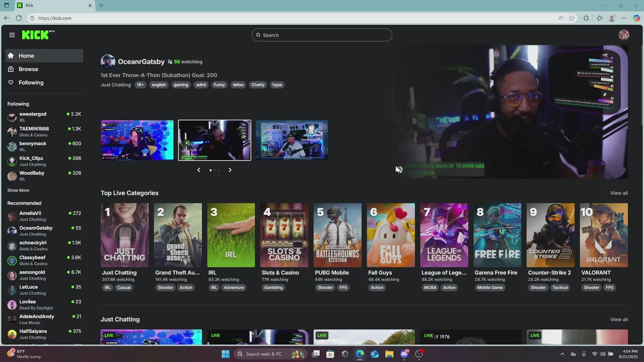
Task: Expand Show More under Following list
Action: 18,191
